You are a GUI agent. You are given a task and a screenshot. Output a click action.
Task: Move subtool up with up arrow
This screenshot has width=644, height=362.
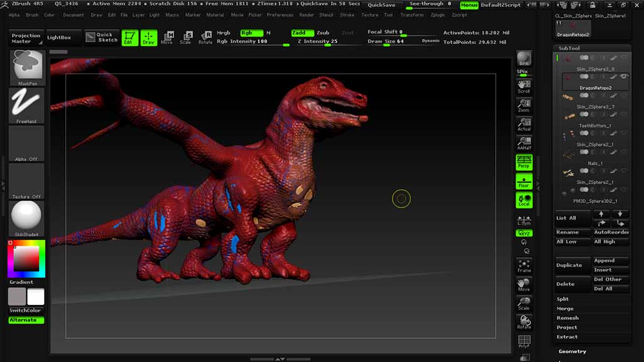tap(601, 214)
